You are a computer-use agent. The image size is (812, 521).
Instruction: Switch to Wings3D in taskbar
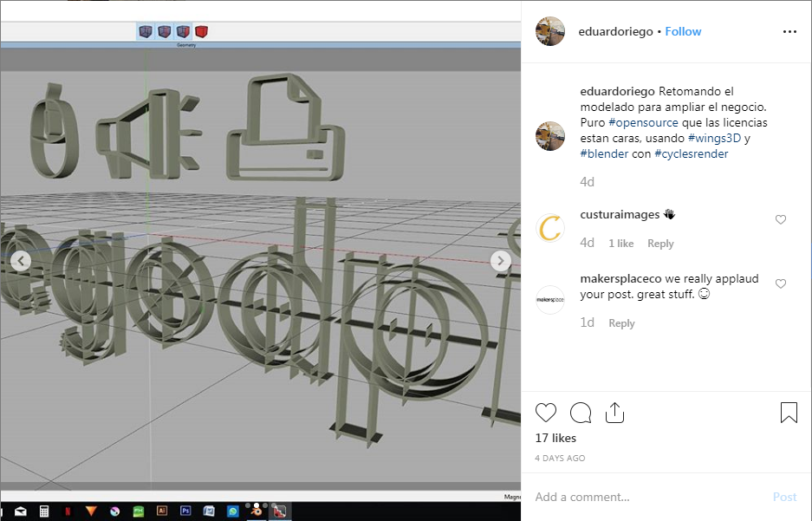[x=280, y=511]
